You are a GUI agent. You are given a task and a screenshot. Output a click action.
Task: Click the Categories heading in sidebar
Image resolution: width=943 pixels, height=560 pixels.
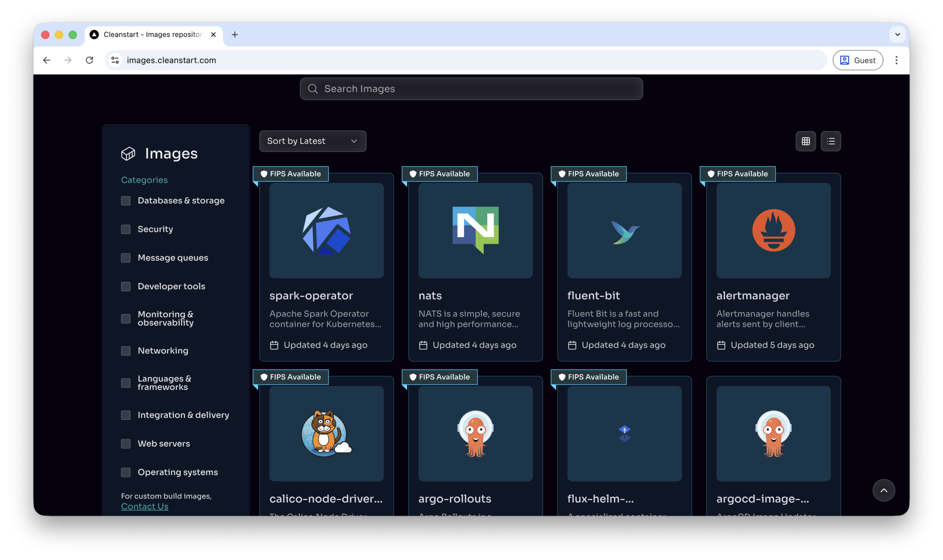[x=144, y=180]
